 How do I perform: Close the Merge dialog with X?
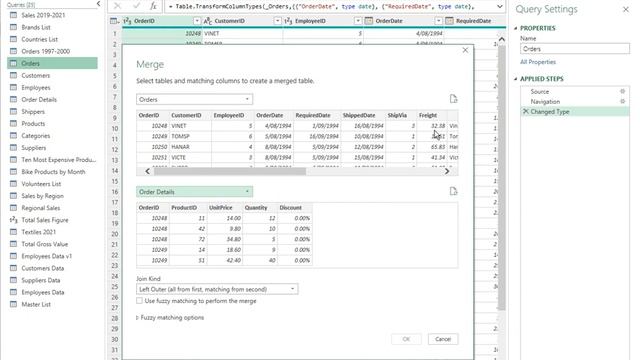(465, 50)
